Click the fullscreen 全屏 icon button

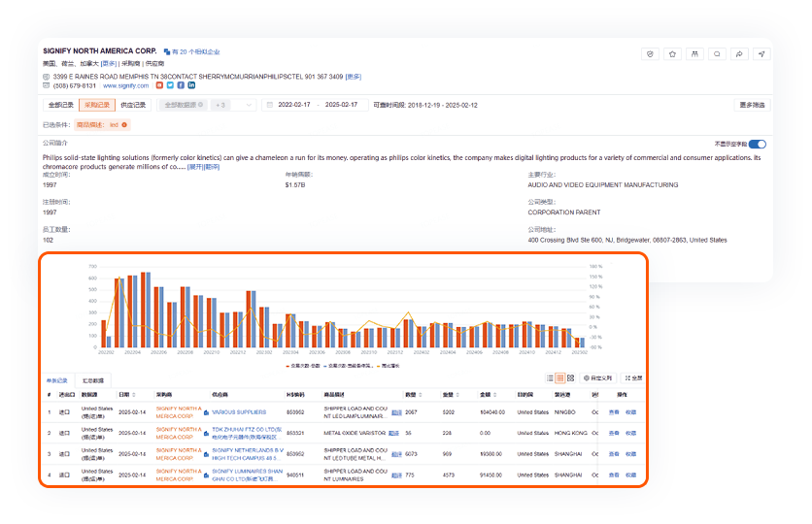(x=632, y=377)
